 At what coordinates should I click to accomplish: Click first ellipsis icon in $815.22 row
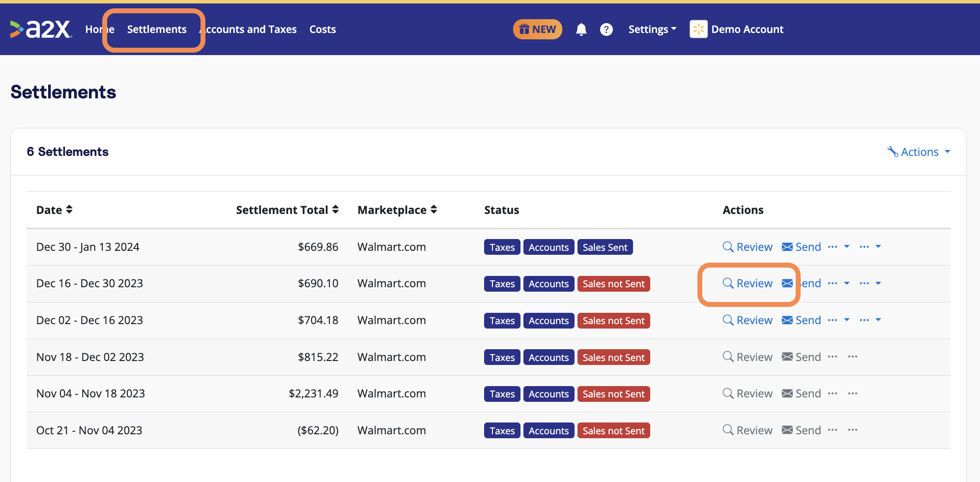[833, 357]
